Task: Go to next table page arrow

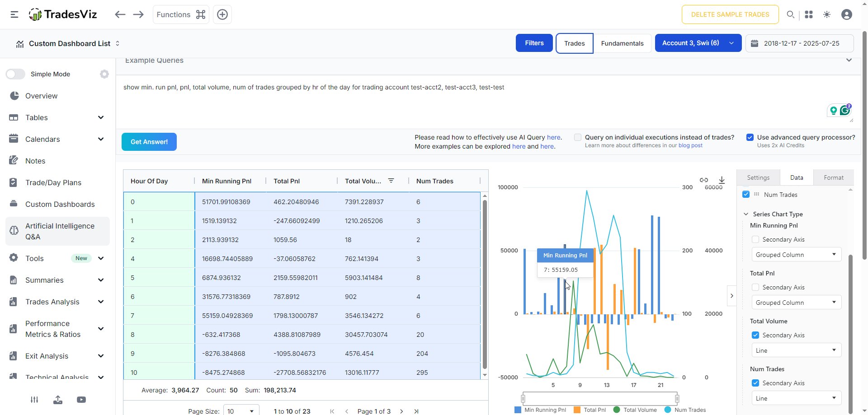Action: coord(401,411)
